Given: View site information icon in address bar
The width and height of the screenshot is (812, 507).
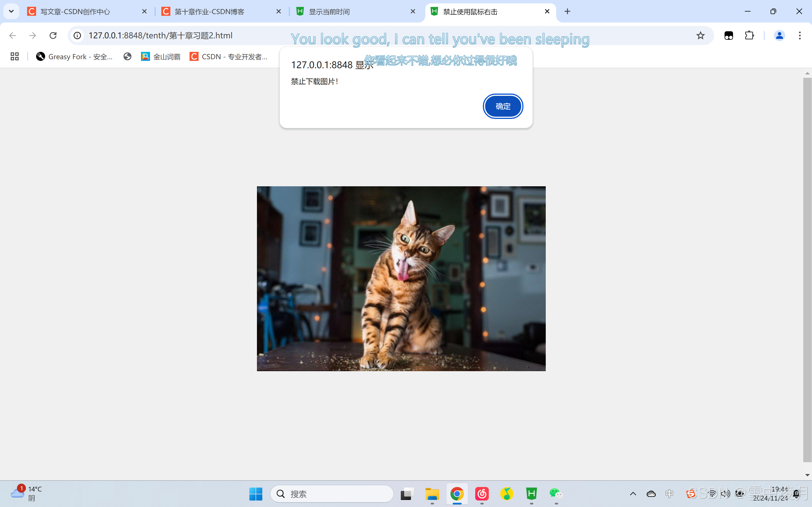Looking at the screenshot, I should click(x=78, y=36).
